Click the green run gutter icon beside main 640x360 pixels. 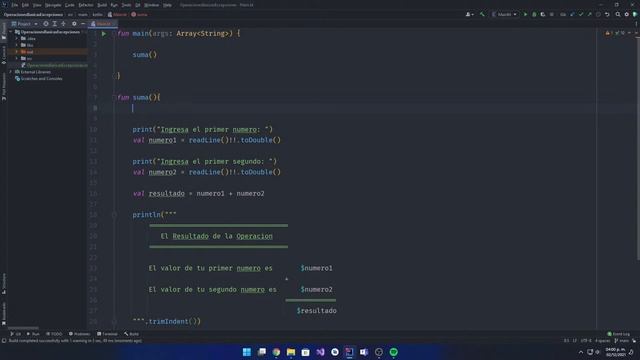(x=104, y=34)
